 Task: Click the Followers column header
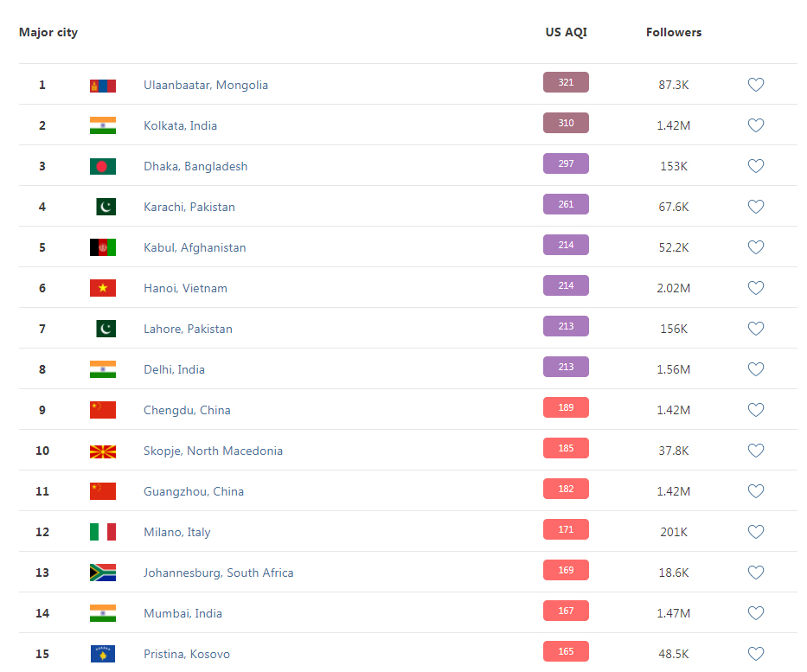[x=674, y=32]
